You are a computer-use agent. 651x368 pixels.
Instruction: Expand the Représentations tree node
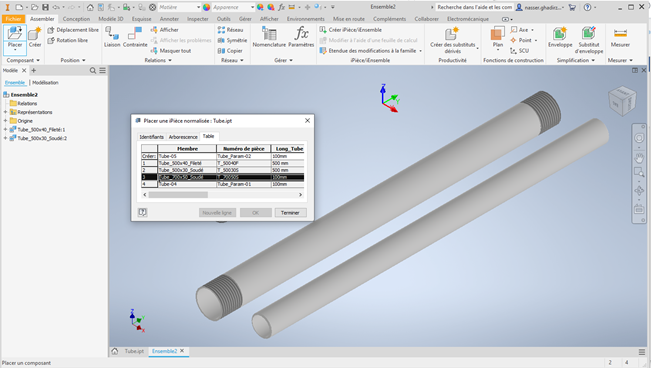[x=5, y=112]
